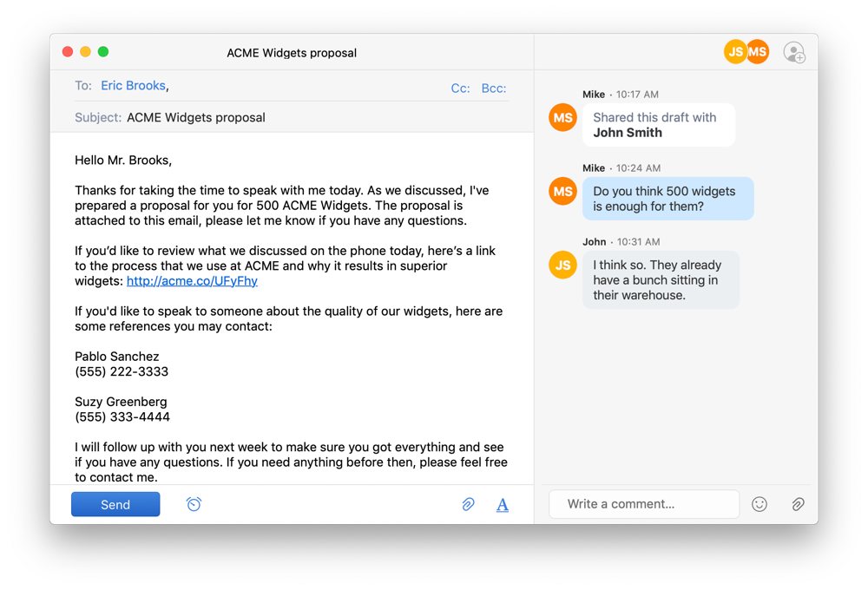868x590 pixels.
Task: Open the send later alarm clock icon
Action: click(194, 504)
